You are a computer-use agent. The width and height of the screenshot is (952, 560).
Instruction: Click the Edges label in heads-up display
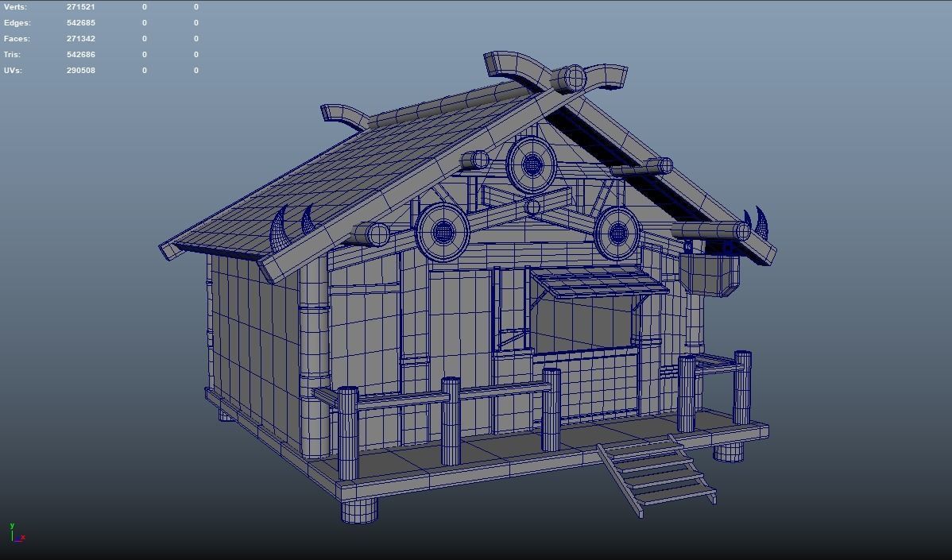click(x=17, y=22)
